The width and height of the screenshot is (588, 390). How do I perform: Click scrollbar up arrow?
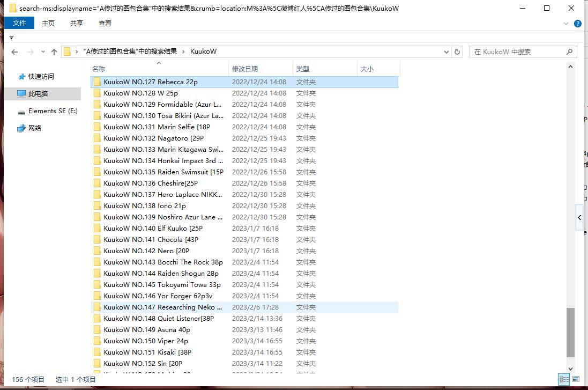click(x=570, y=67)
